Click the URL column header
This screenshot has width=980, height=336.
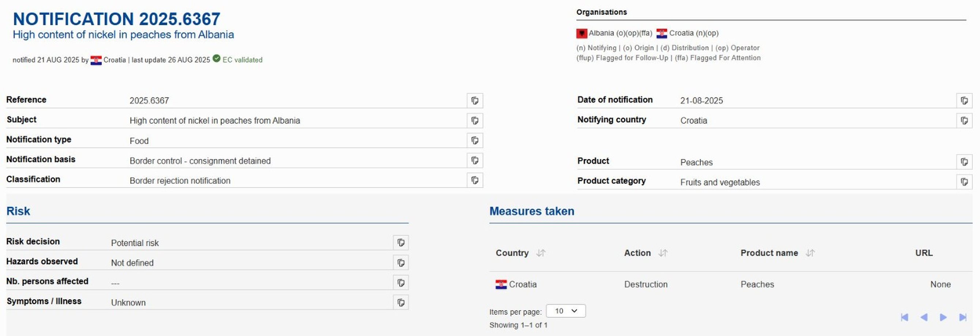pyautogui.click(x=924, y=253)
